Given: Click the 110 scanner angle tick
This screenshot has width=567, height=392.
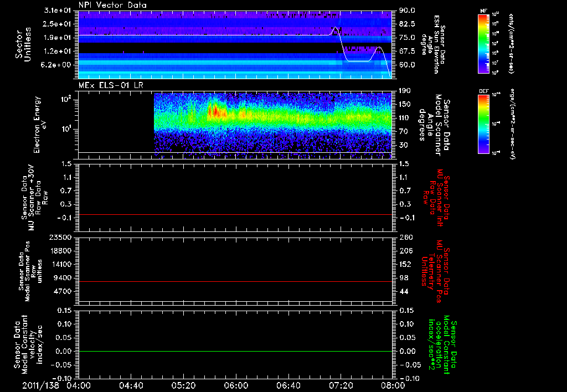Looking at the screenshot, I should 405,118.
